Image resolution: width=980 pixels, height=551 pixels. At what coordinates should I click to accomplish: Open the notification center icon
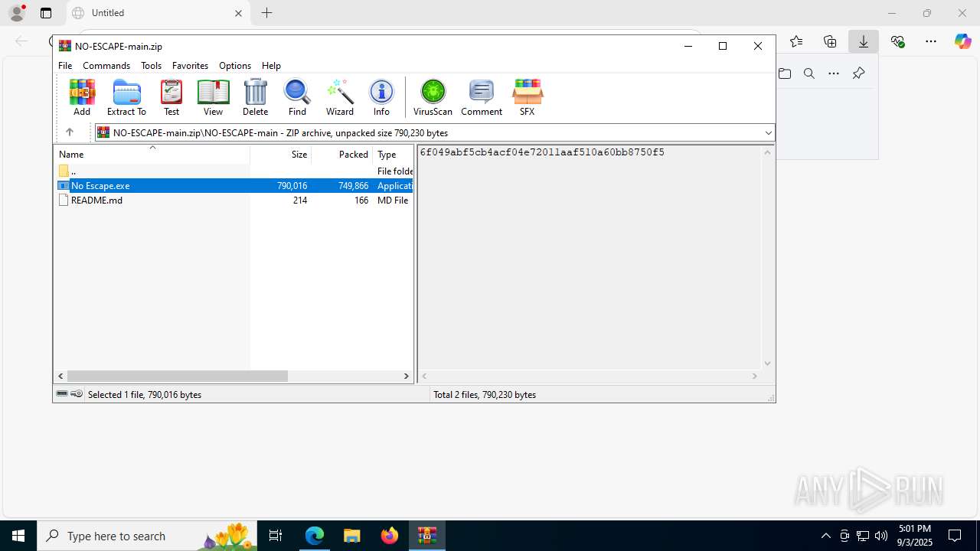[x=955, y=536]
